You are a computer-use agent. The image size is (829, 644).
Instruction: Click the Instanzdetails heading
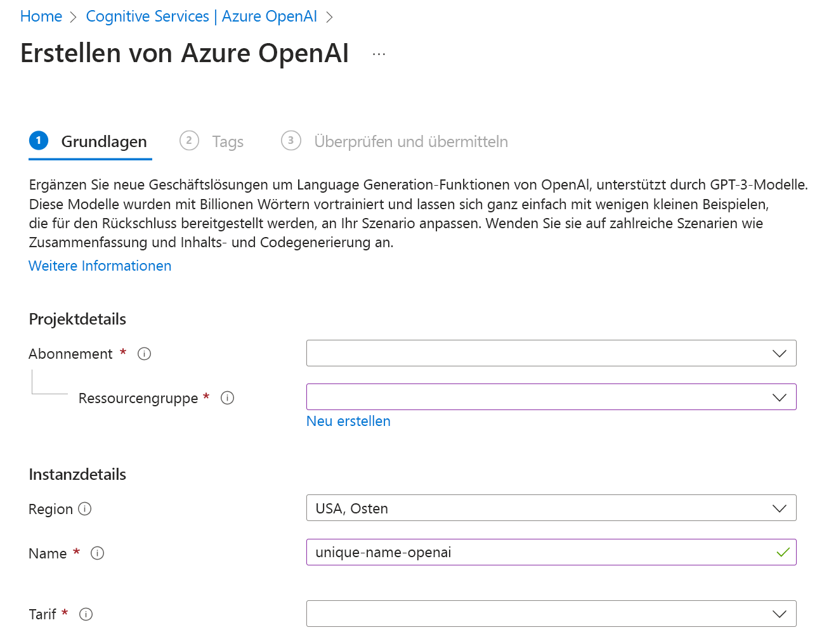pyautogui.click(x=77, y=474)
